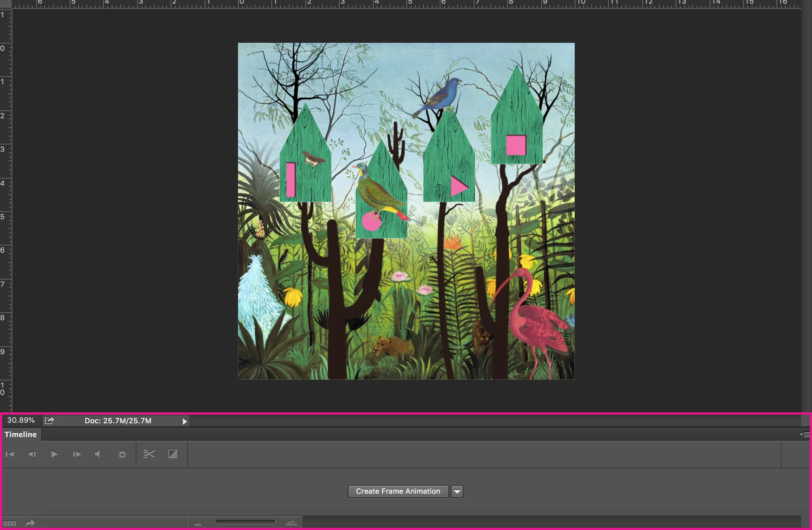Click convert to frame animation icon
This screenshot has height=530, width=812.
[10, 523]
